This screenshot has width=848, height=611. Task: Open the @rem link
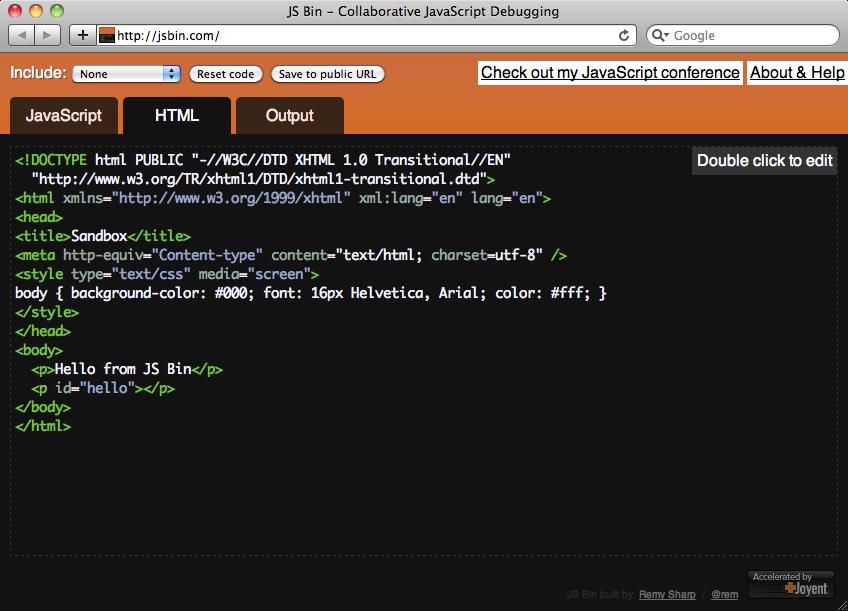tap(724, 594)
